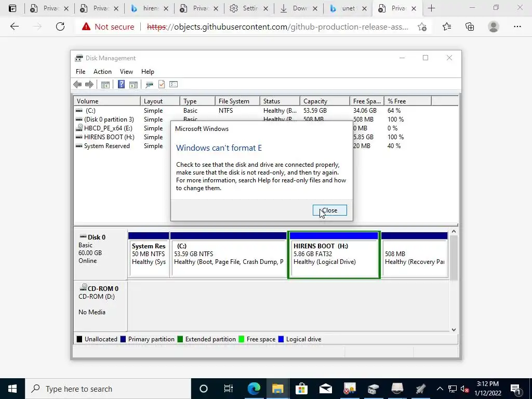Image resolution: width=532 pixels, height=399 pixels.
Task: Toggle Show/Hide Console Tree toolbar icon
Action: [x=105, y=85]
